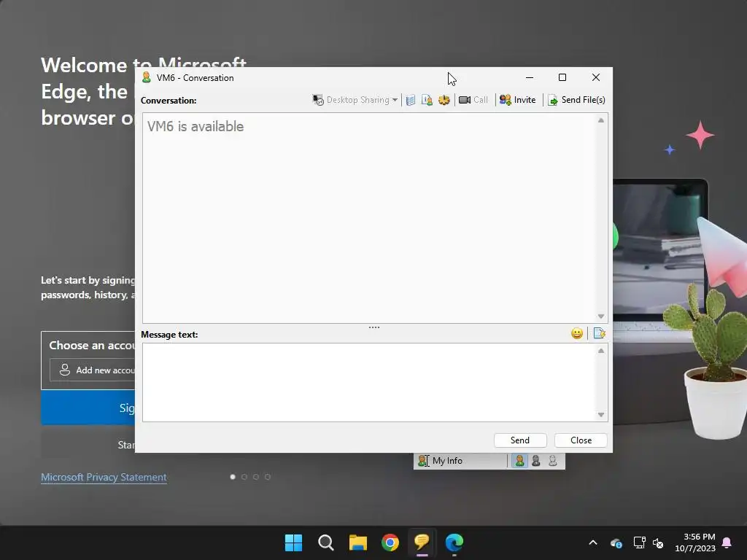Show user info page icon in toolbar

(427, 100)
